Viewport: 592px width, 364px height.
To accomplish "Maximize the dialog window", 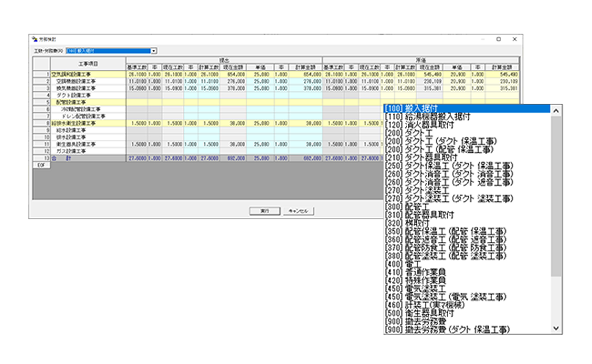I will [x=499, y=39].
